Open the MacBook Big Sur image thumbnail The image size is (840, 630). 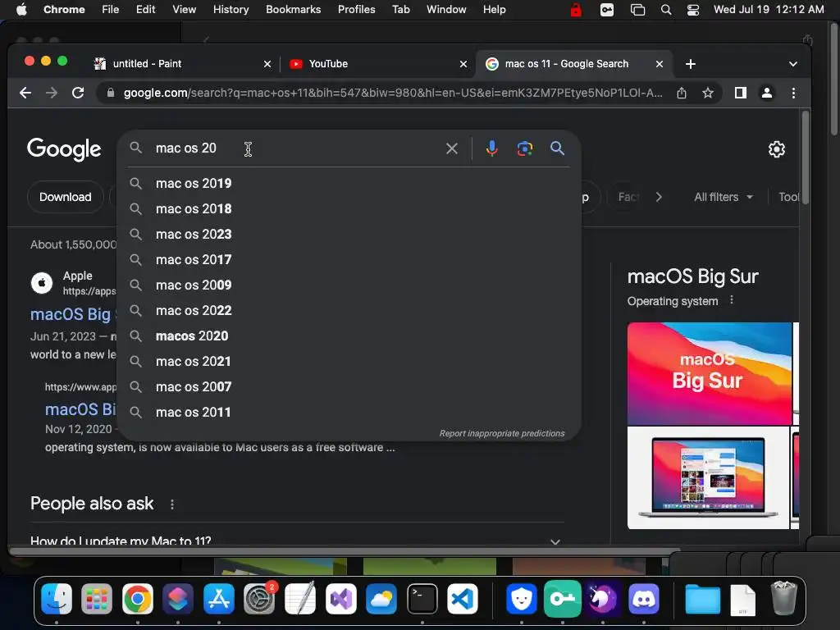tap(708, 478)
